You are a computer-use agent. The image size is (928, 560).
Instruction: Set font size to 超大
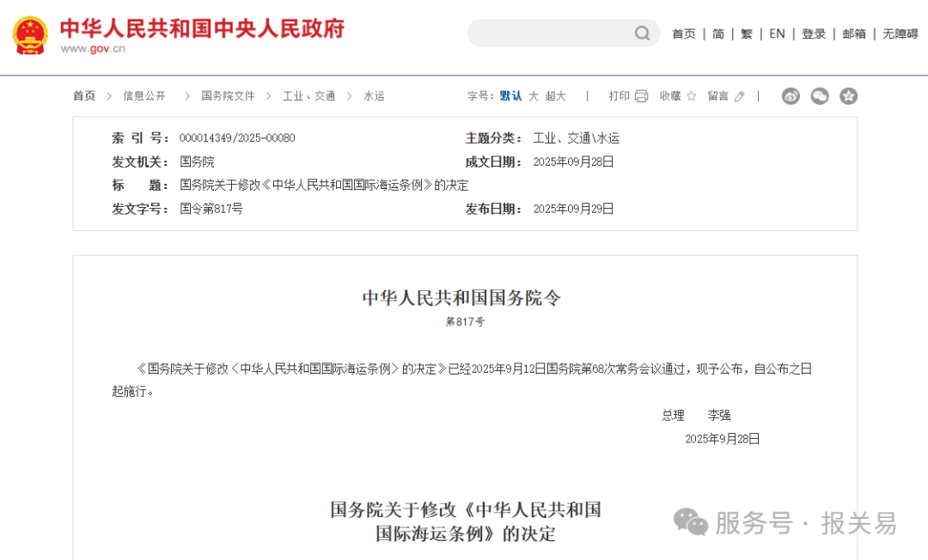pos(556,96)
